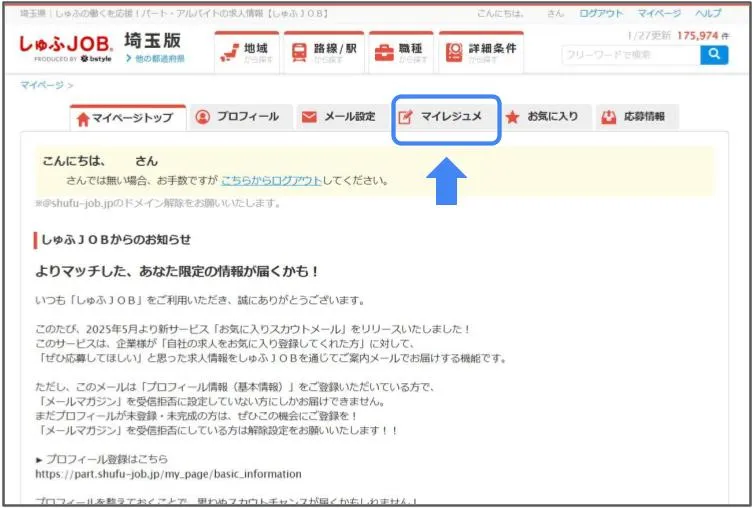The image size is (754, 508).
Task: Open the 路線/駅 train search button
Action: pyautogui.click(x=323, y=51)
